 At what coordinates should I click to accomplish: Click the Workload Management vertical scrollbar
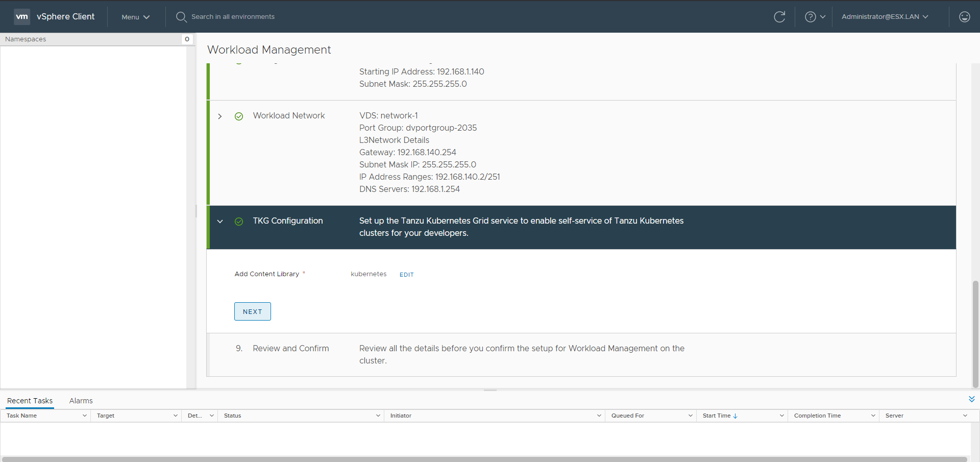tap(975, 333)
